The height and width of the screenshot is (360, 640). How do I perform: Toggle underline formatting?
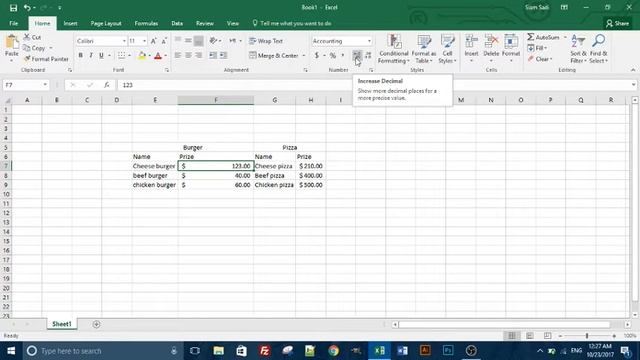pos(101,56)
